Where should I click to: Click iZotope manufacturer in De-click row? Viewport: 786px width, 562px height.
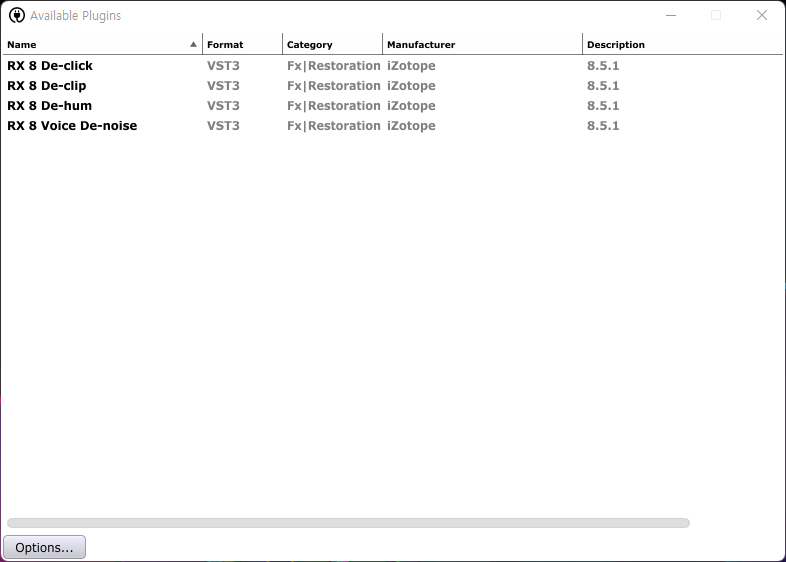(x=411, y=66)
